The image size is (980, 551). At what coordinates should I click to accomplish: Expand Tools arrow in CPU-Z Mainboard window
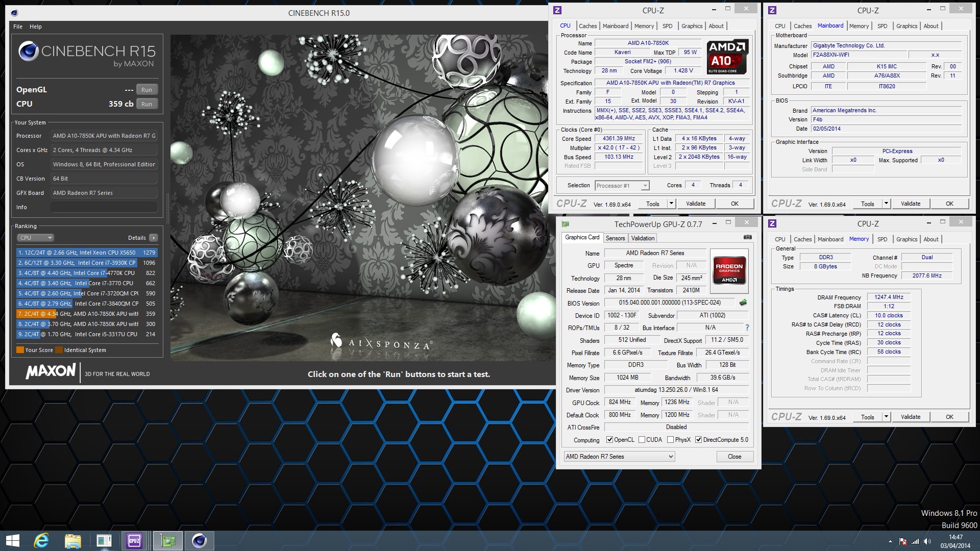(x=886, y=204)
